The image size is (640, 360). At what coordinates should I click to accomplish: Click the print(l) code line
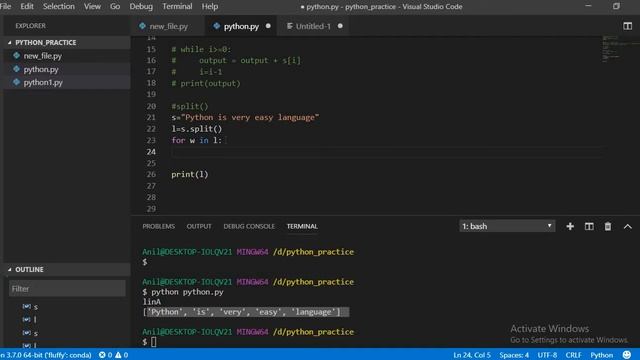point(190,174)
